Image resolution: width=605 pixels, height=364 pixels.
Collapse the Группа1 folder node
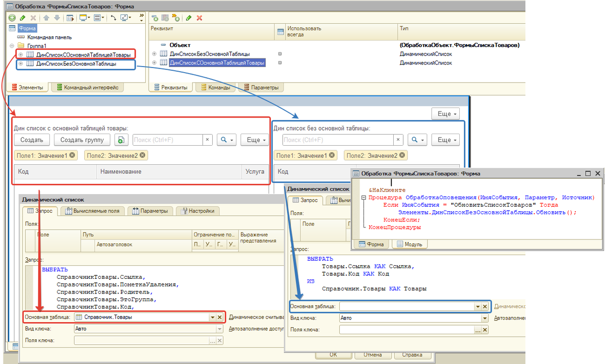pos(12,45)
